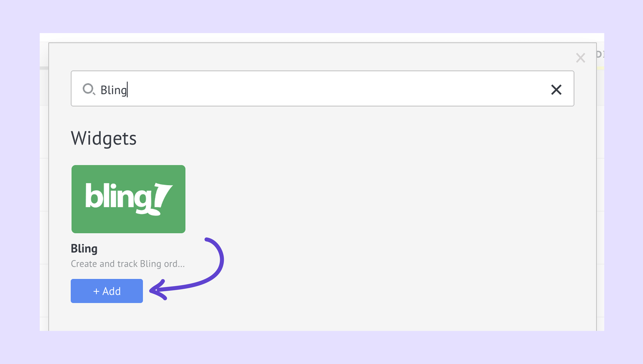Clear the search field with the X icon
This screenshot has height=364, width=643.
[556, 90]
